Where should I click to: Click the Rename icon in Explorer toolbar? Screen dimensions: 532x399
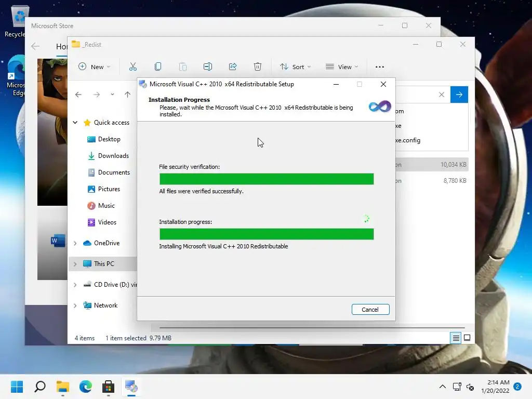click(x=208, y=67)
